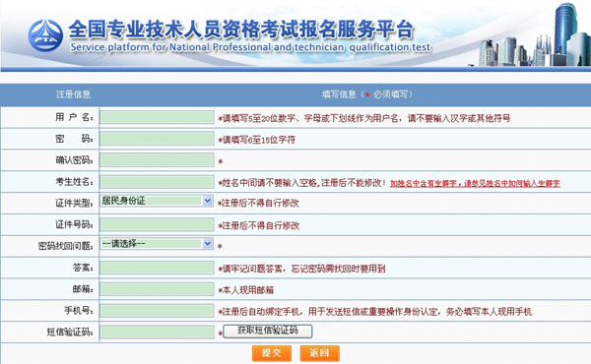Open the 姓名中含有生僻字 help link

[x=475, y=184]
